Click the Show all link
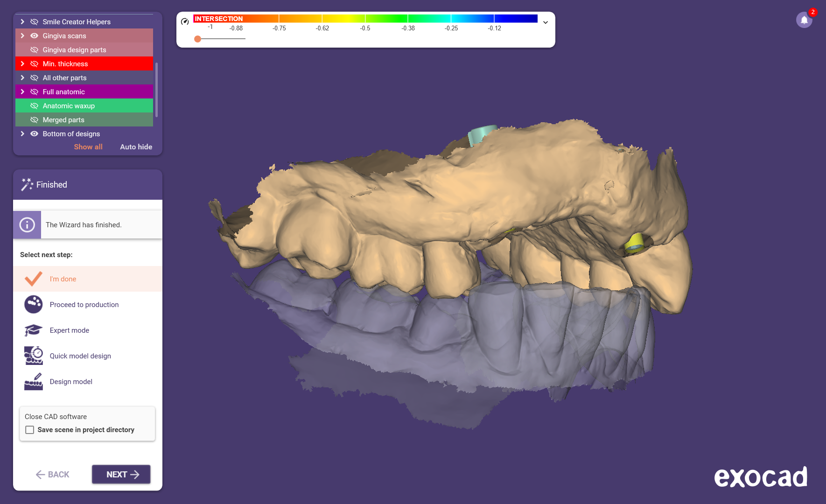 click(x=88, y=147)
